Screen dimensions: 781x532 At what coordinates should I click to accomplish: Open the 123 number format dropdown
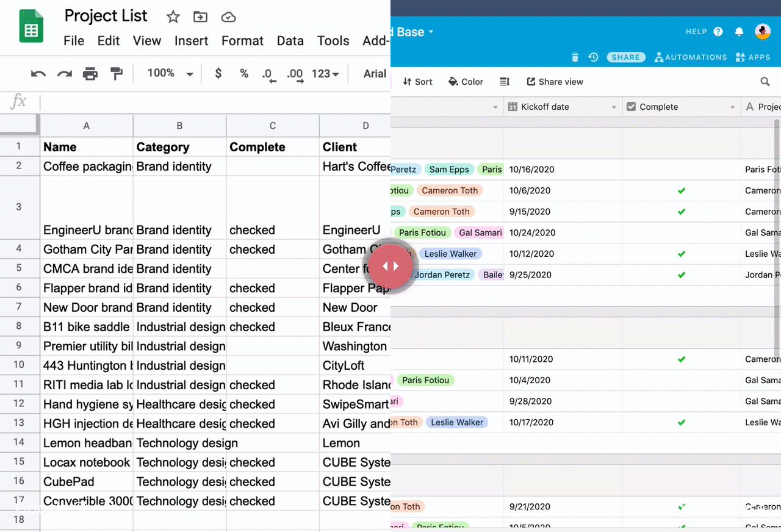click(325, 74)
